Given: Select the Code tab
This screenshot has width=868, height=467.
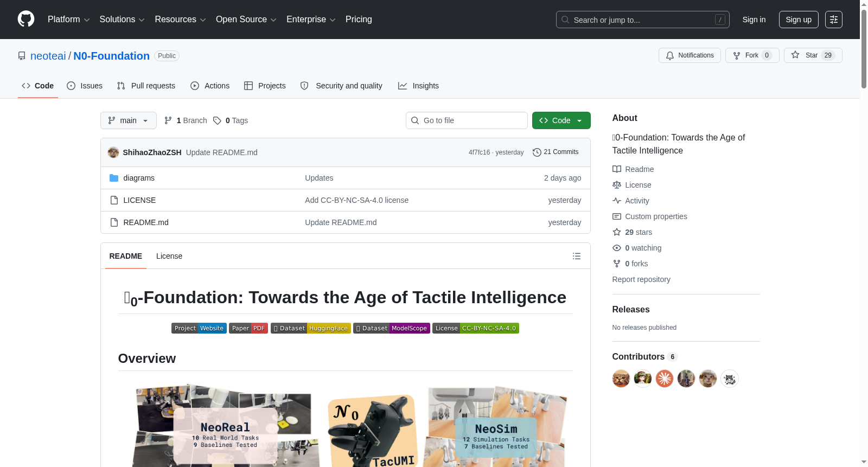Looking at the screenshot, I should click(37, 86).
